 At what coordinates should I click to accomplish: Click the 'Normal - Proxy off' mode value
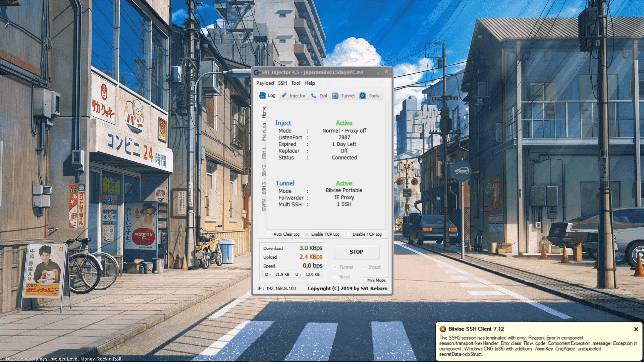(x=344, y=131)
